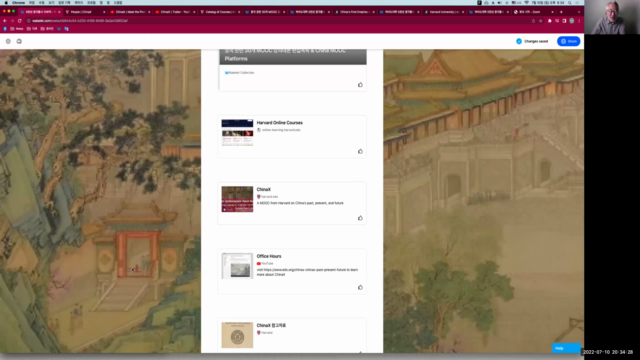Click the ChinaX 참고자료 seal thumbnail

237,335
